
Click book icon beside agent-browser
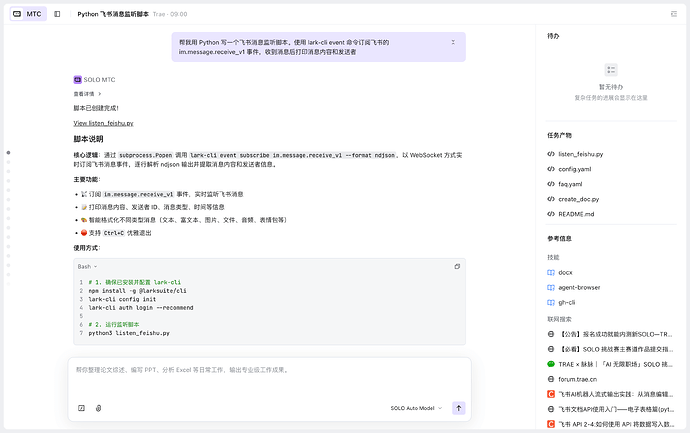[x=551, y=287]
